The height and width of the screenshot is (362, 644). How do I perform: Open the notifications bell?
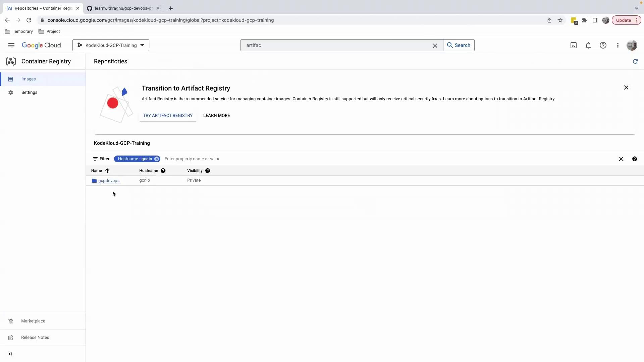point(588,45)
